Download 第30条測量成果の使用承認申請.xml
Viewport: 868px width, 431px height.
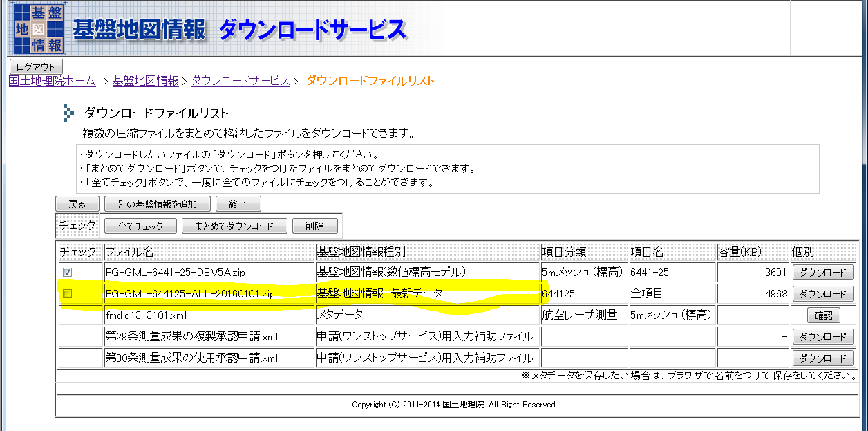click(822, 358)
